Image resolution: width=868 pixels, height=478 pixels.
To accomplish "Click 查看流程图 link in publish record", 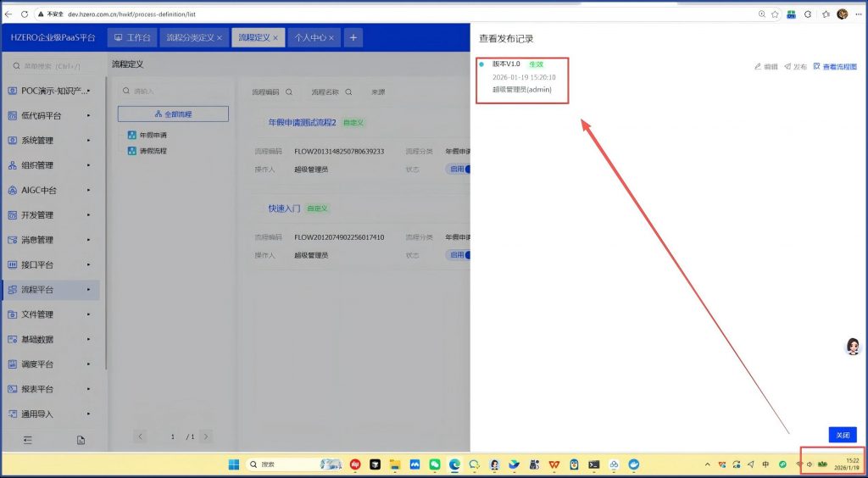I will [x=835, y=66].
